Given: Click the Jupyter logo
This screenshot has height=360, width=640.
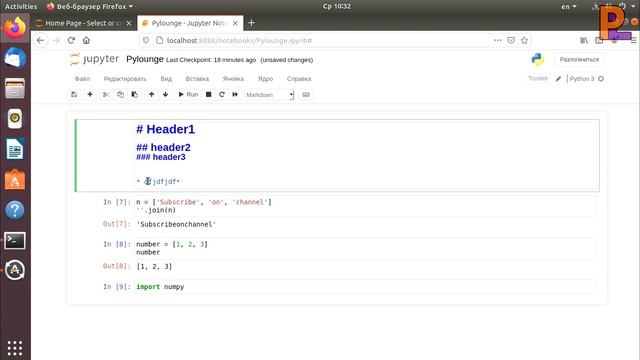Looking at the screenshot, I should click(x=94, y=59).
